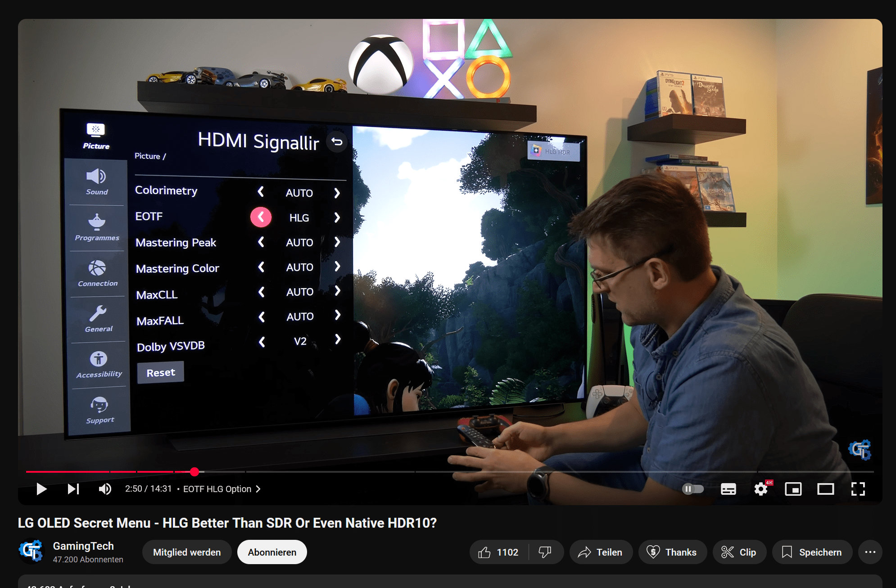Click the Picture / breadcrumb text
Image resolution: width=896 pixels, height=588 pixels.
[150, 156]
